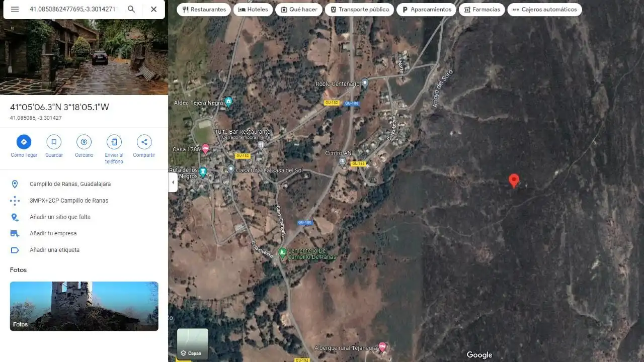Select Tu-tu Bar Restaurante marker icon
The width and height of the screenshot is (644, 362).
point(261,145)
